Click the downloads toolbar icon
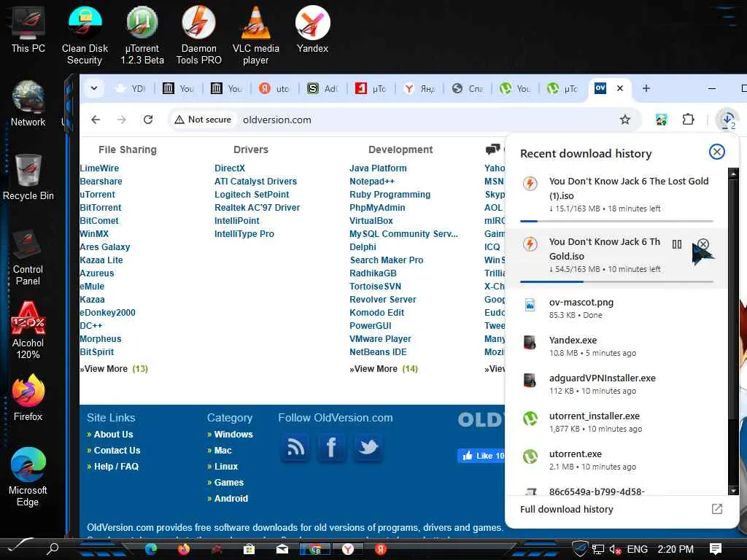Screen dimensions: 747x560 727,120
